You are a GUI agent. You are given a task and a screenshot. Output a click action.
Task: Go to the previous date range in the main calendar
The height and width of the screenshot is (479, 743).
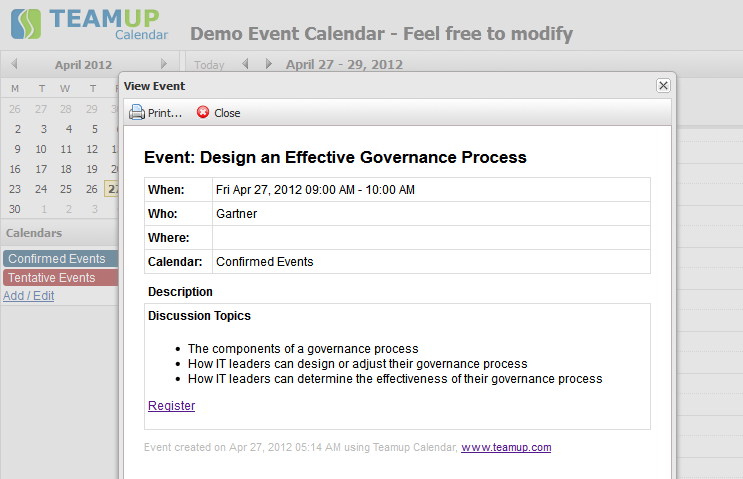[x=246, y=64]
